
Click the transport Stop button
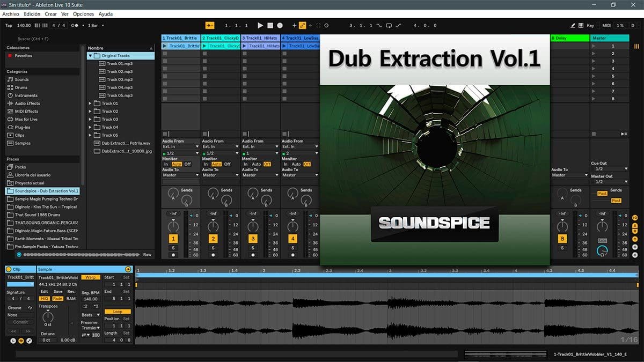point(270,25)
